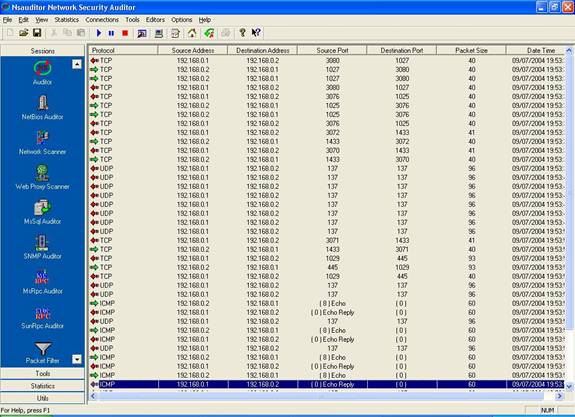575x417 pixels.
Task: Click the notepad edit toolbar icon
Action: coord(175,33)
